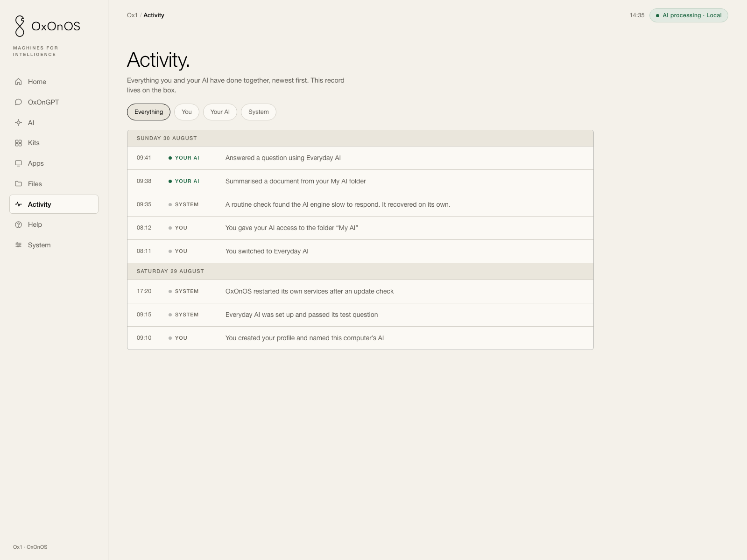Click 'Everyday AI was set up' entry

[360, 315]
